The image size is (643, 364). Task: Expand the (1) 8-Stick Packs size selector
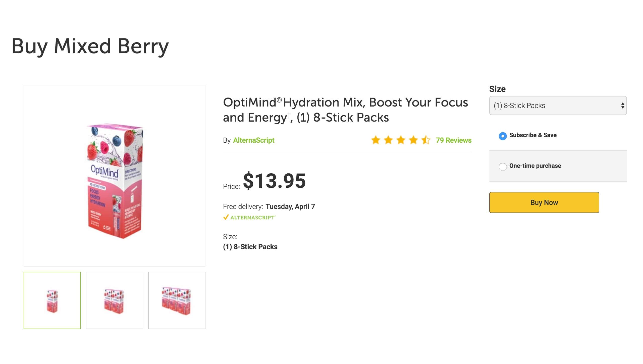click(558, 106)
